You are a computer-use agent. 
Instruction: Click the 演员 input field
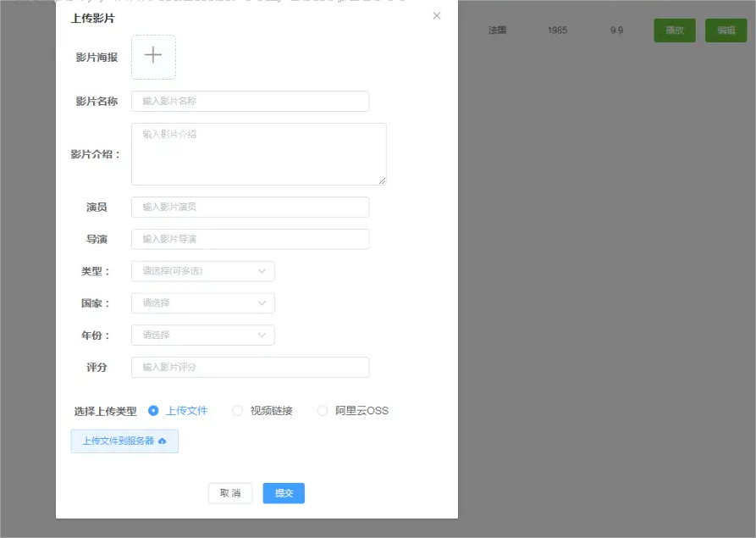click(251, 207)
